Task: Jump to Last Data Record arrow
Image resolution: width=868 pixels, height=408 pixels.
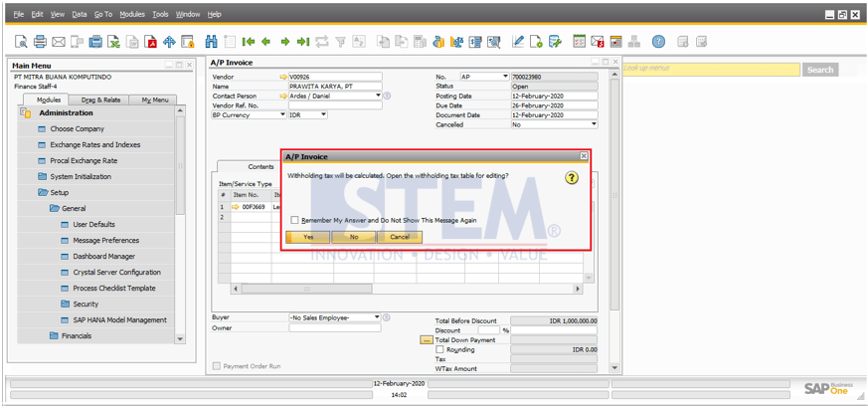Action: 303,41
